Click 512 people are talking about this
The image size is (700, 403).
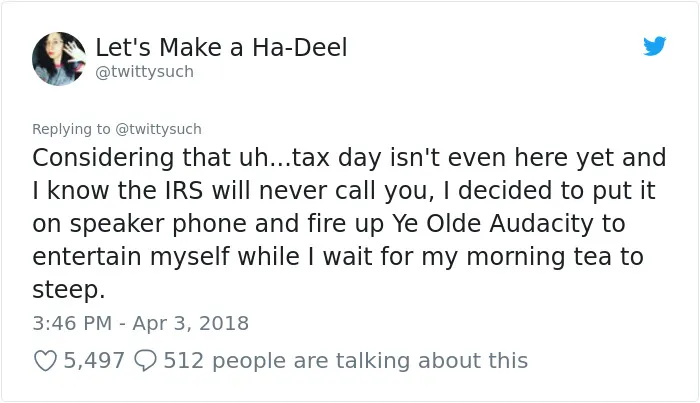coord(346,361)
